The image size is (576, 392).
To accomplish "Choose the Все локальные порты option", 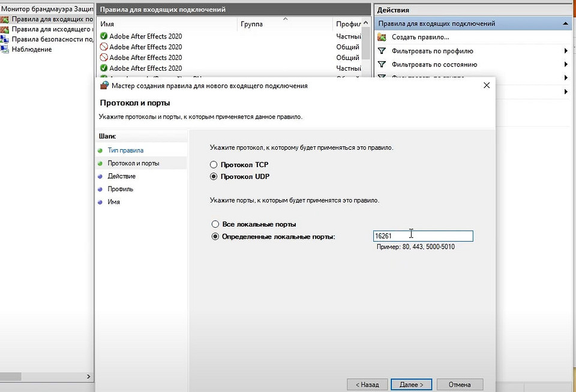I will click(x=215, y=224).
